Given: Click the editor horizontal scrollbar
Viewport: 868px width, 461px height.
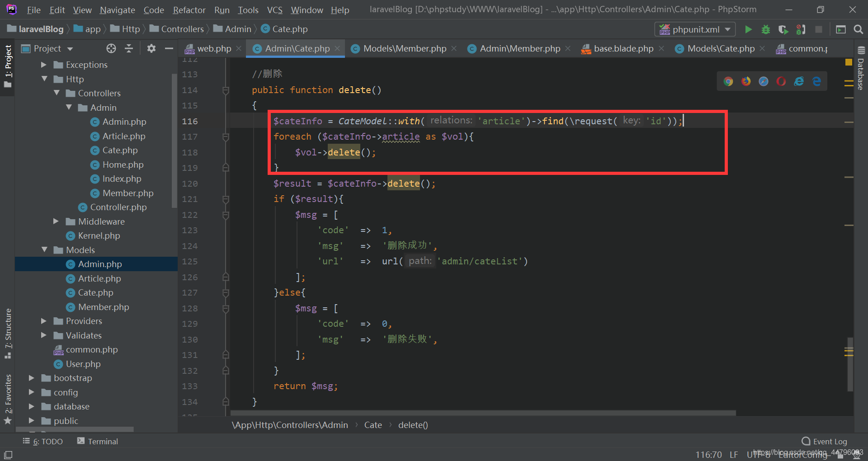Looking at the screenshot, I should (483, 413).
